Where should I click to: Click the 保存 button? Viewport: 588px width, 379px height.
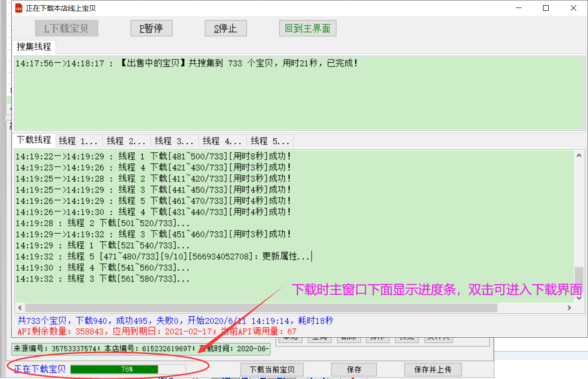coord(354,370)
